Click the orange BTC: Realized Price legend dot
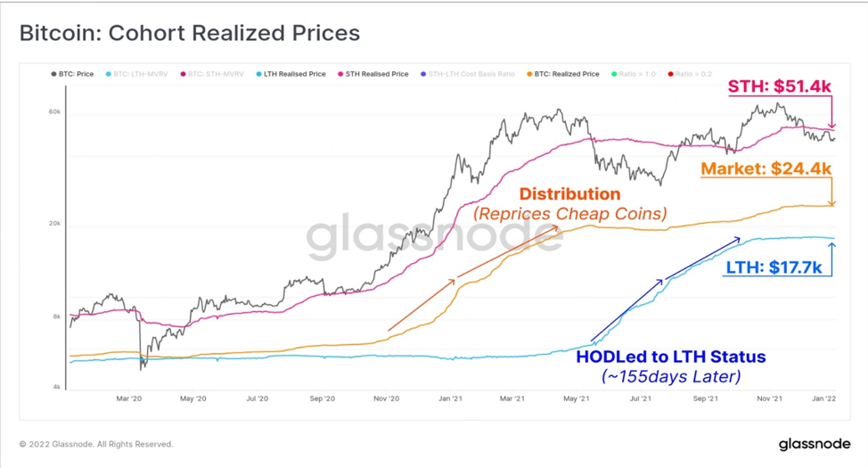Image resolution: width=868 pixels, height=468 pixels. coord(529,74)
